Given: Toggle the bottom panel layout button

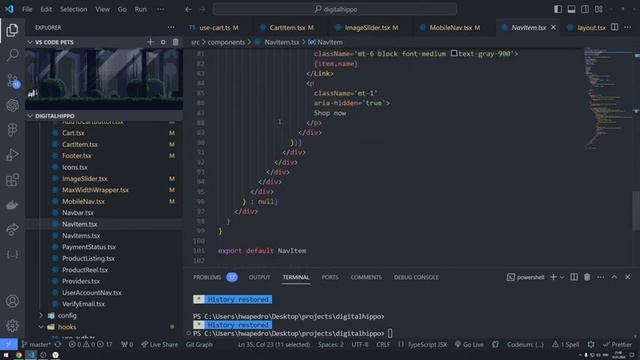Looking at the screenshot, I should click(x=571, y=9).
